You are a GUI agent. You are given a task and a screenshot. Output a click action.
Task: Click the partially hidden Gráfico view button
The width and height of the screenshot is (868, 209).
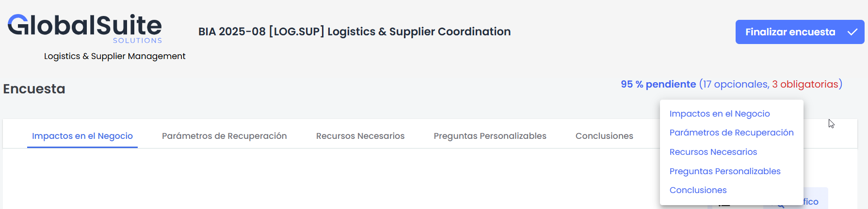[815, 202]
